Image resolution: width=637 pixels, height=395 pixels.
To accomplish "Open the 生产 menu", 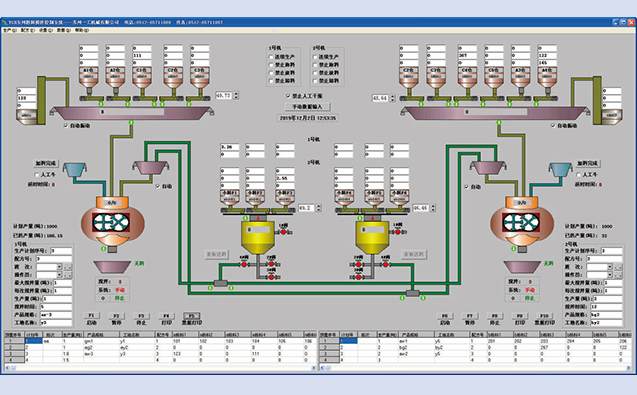I will (x=9, y=30).
